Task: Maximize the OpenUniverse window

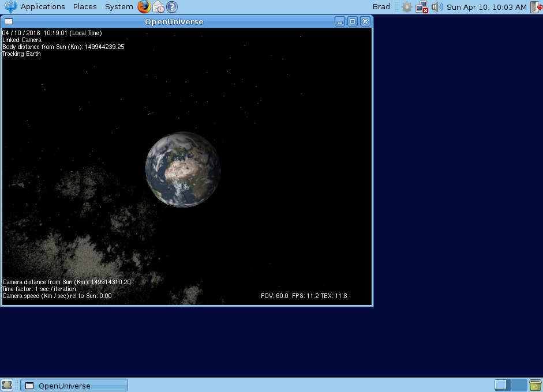Action: pyautogui.click(x=353, y=21)
